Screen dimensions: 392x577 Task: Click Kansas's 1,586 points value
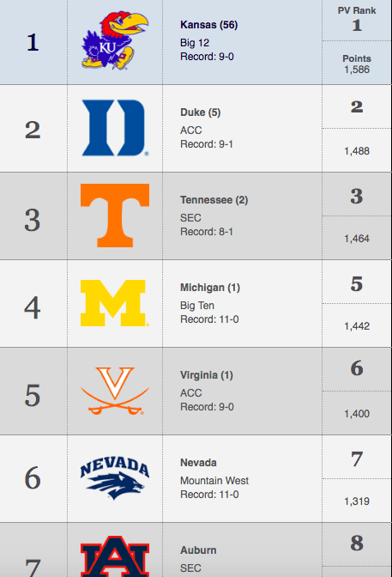357,70
